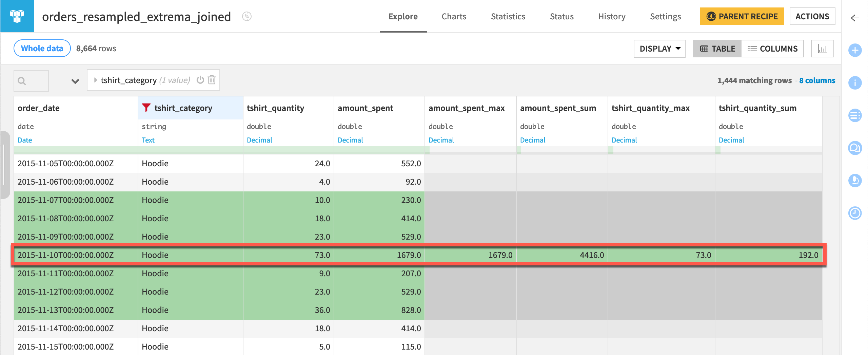The width and height of the screenshot is (868, 355).
Task: Delete the tshirt_category filter with the trash icon
Action: [x=212, y=80]
